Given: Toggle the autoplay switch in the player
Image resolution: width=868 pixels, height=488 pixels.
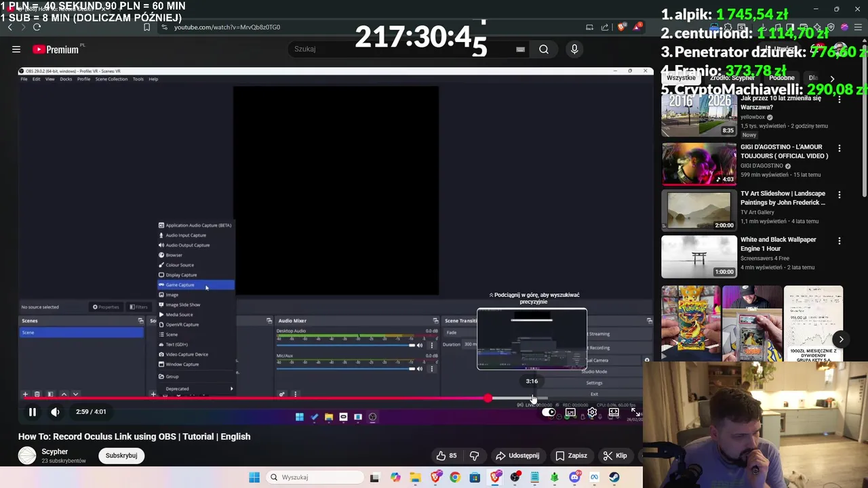Looking at the screenshot, I should (x=549, y=412).
